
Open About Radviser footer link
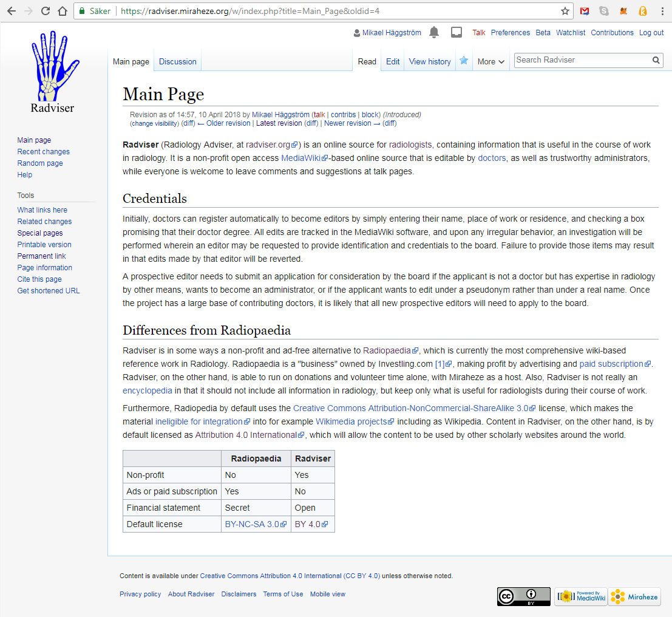pyautogui.click(x=191, y=595)
